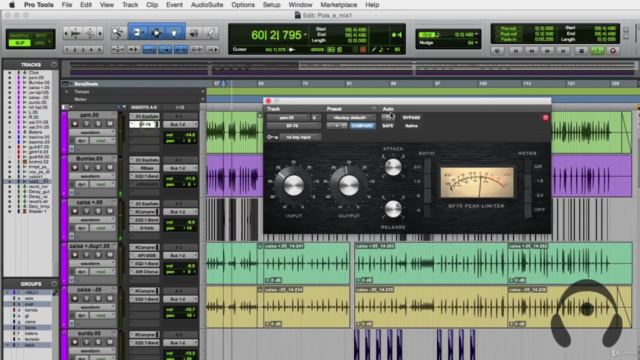Mute the caixa +.05 track
The height and width of the screenshot is (360, 640).
point(110,211)
